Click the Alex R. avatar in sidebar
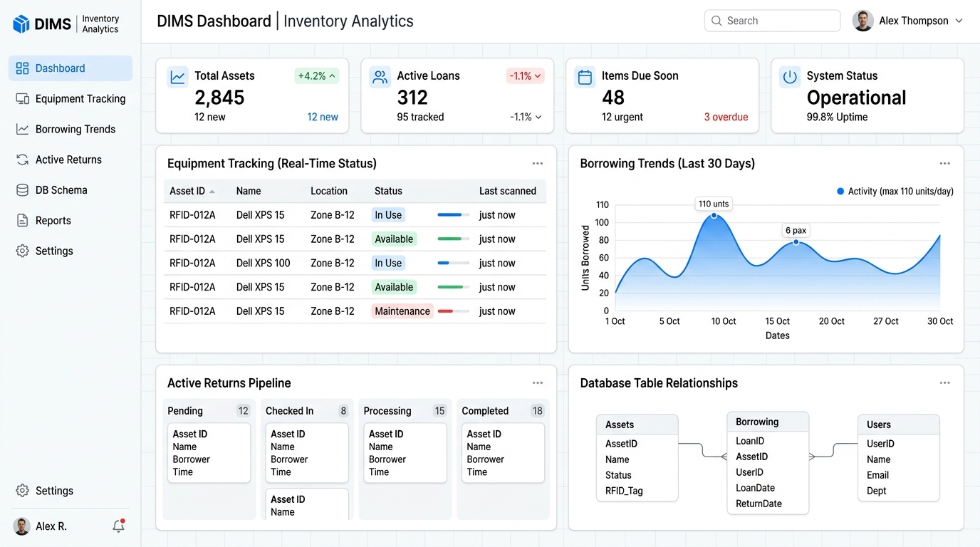 21,526
